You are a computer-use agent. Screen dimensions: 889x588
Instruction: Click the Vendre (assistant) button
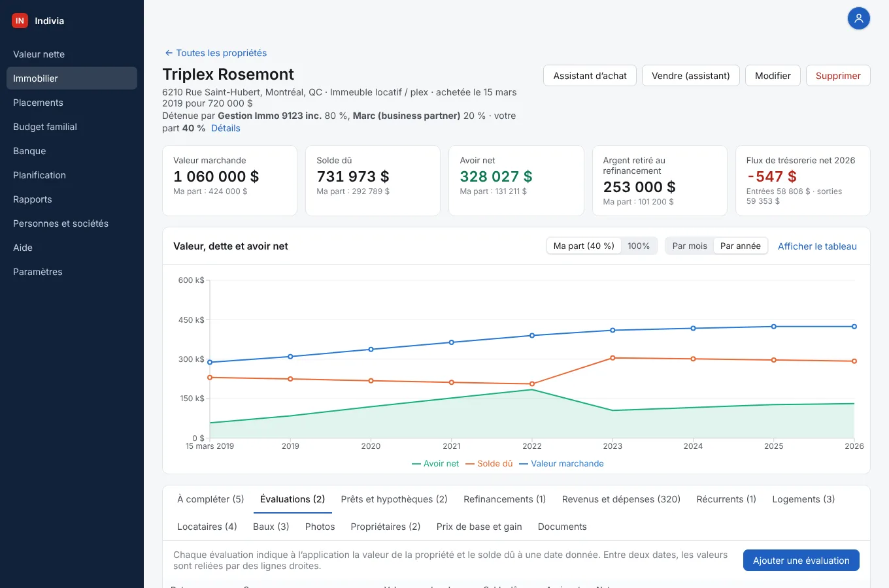(x=690, y=76)
